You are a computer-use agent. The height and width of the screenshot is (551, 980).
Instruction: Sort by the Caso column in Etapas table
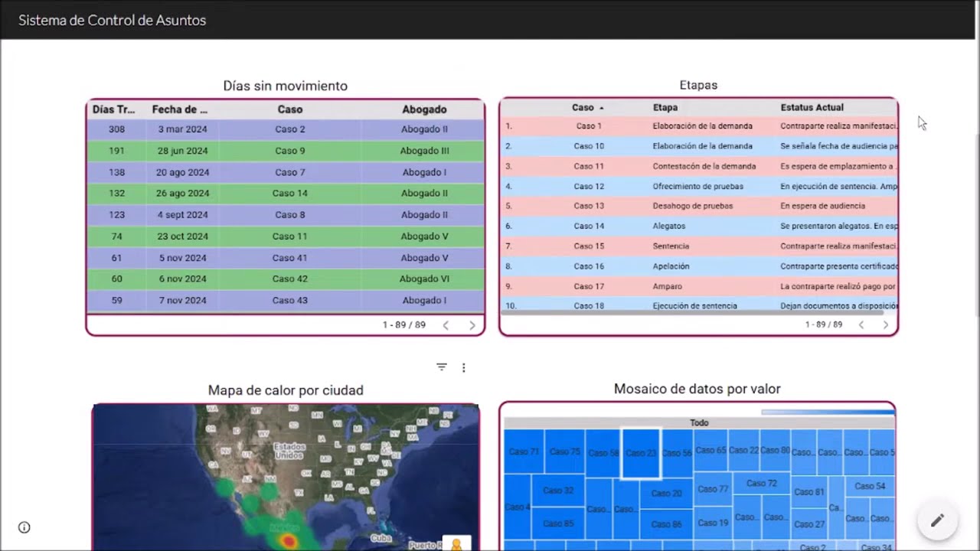pos(587,108)
